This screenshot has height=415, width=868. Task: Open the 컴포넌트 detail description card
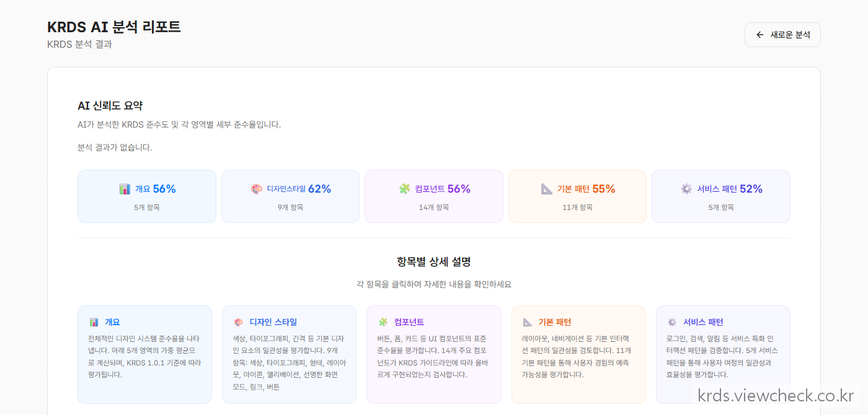[x=434, y=354]
